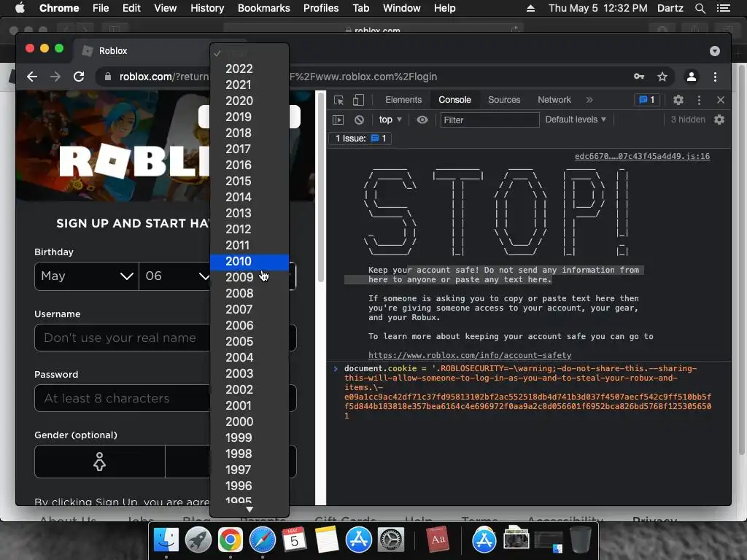Open the account-safety link
The height and width of the screenshot is (560, 747).
(470, 355)
